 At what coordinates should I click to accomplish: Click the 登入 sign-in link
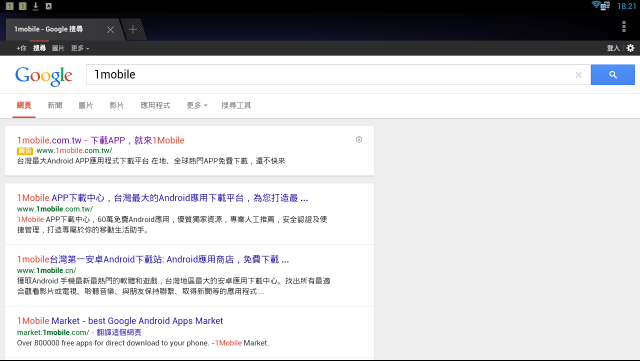pos(613,48)
